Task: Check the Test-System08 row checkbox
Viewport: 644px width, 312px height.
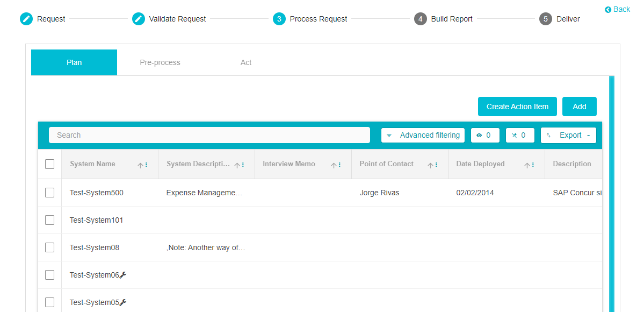Action: 50,247
